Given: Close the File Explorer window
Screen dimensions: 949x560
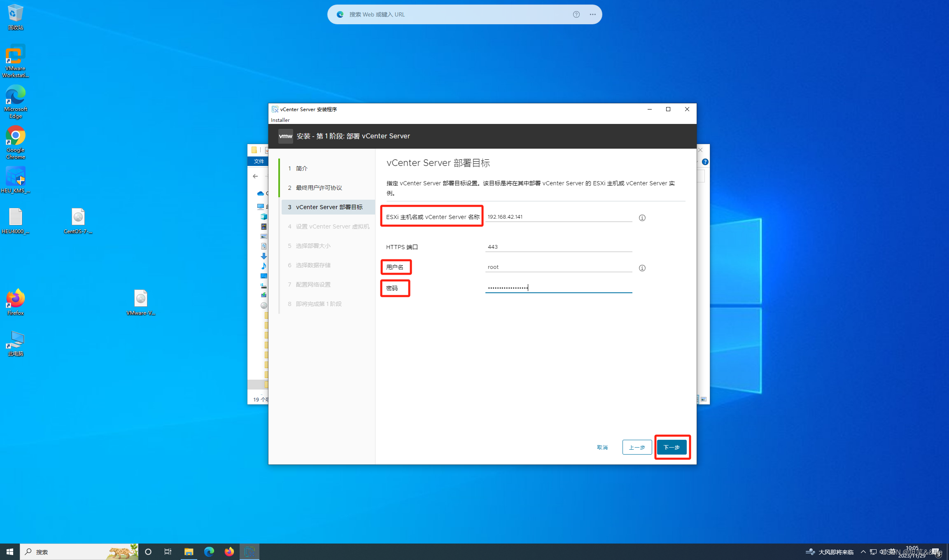Looking at the screenshot, I should 700,150.
